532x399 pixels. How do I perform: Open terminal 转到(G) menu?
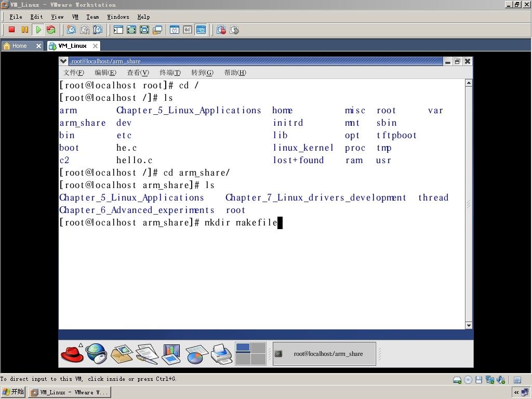point(202,73)
